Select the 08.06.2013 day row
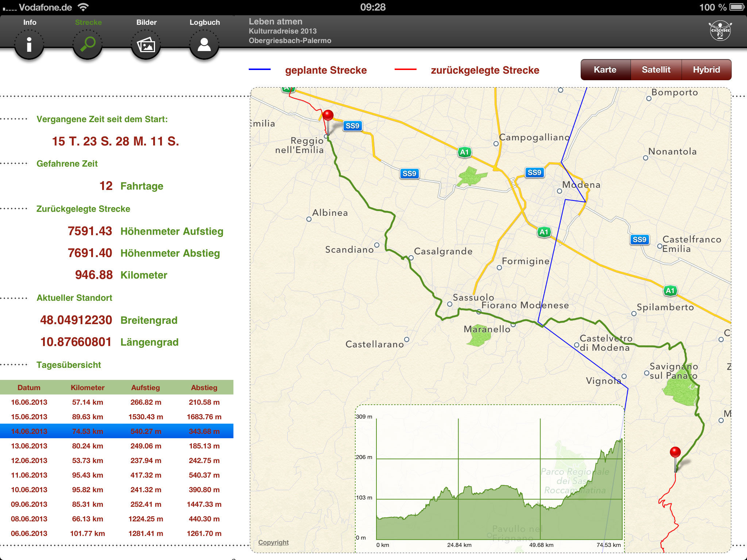Viewport: 747px width, 560px height. tap(117, 519)
